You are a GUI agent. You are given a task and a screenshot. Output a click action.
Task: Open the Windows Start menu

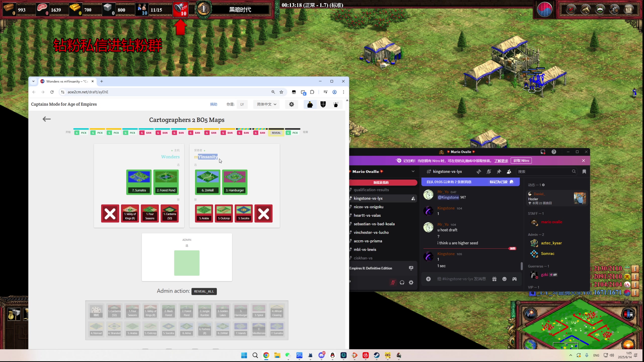click(x=244, y=355)
